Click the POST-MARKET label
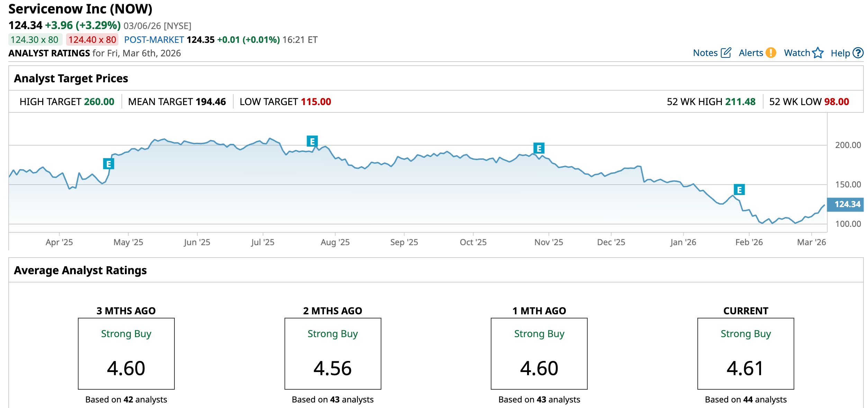 154,40
